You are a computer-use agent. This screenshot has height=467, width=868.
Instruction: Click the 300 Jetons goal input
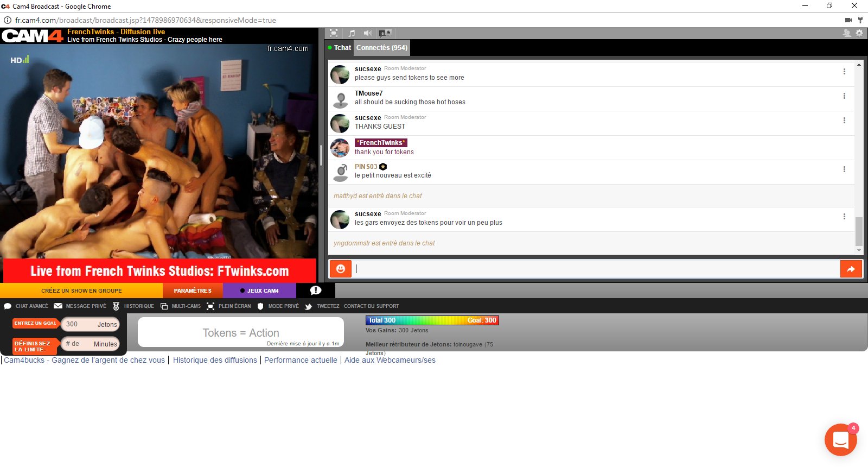pos(90,324)
